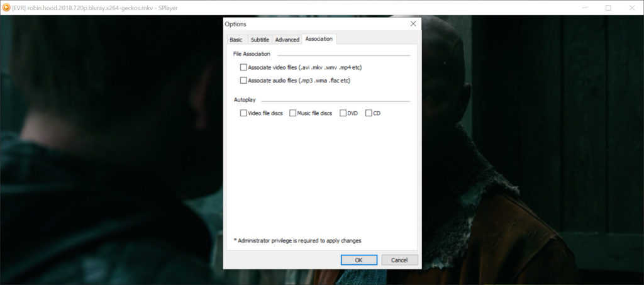This screenshot has width=644, height=285.
Task: Toggle the CD autoplay checkbox
Action: (x=369, y=113)
